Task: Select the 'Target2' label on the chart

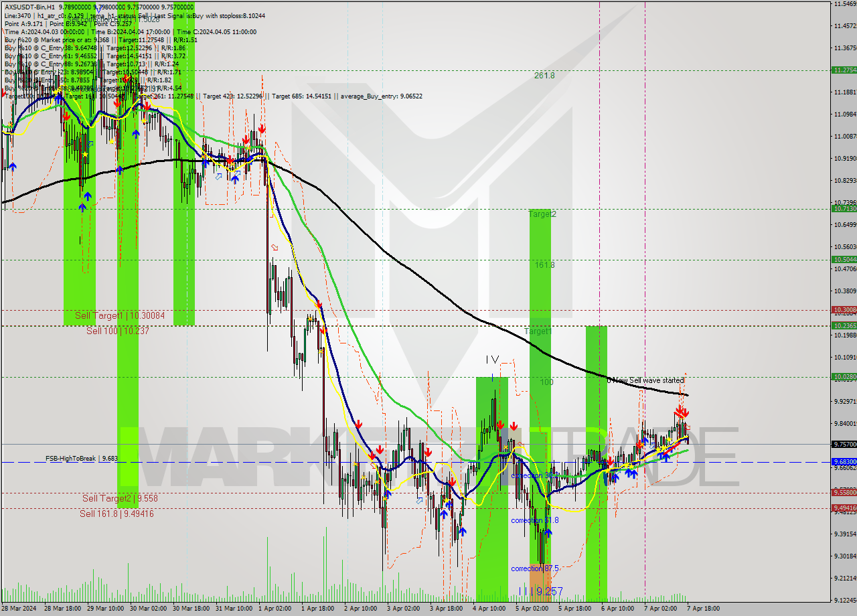Action: [x=542, y=214]
